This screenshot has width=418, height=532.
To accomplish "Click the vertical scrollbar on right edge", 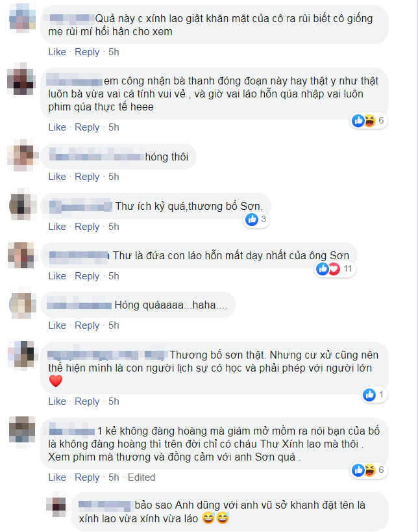I will pos(417,266).
